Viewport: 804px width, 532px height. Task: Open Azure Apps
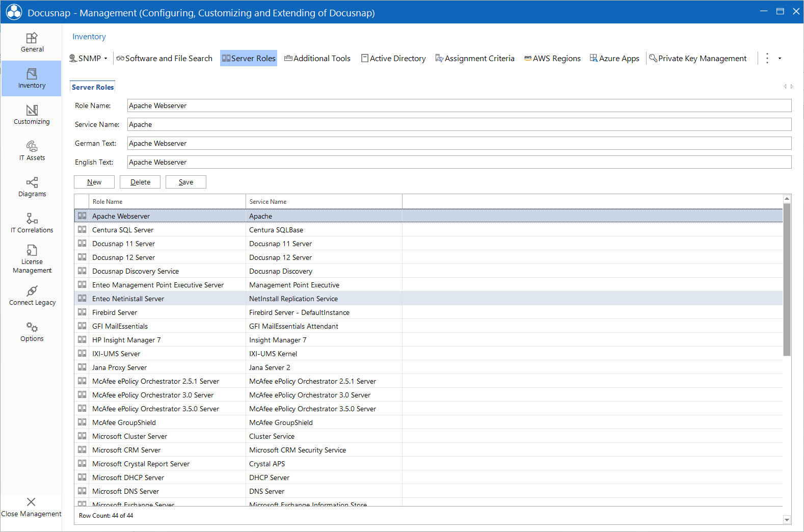(x=614, y=59)
